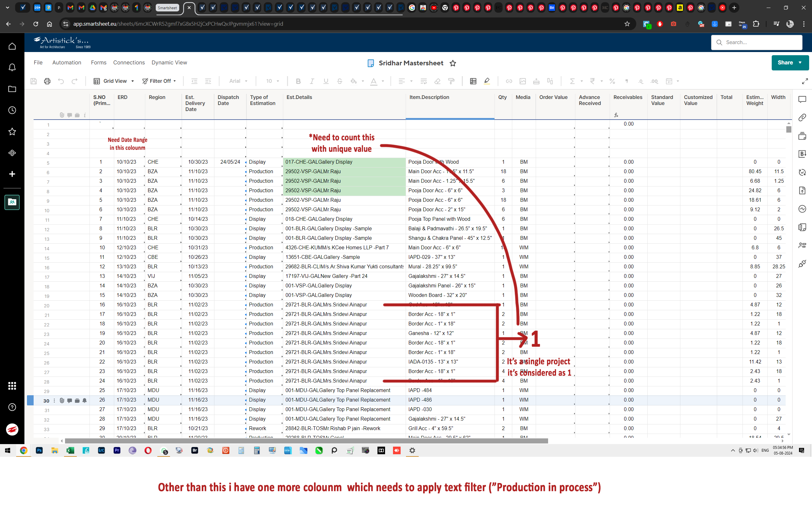Viewport: 812px width, 518px height.
Task: Apply Underline formatting
Action: point(326,81)
